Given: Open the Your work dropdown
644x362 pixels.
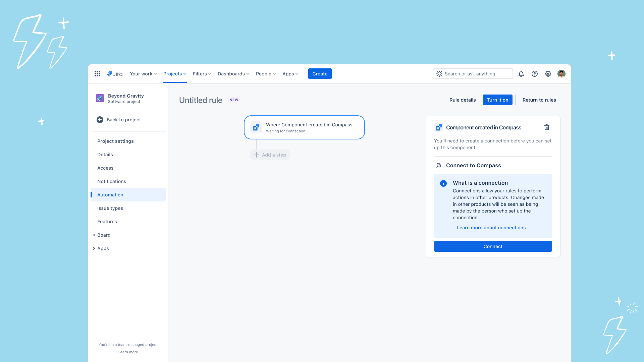Looking at the screenshot, I should (143, 74).
